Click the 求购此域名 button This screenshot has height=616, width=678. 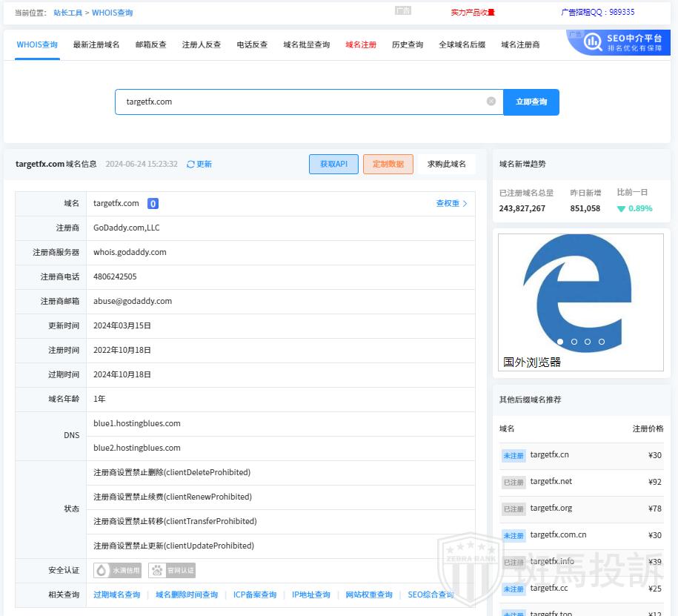pyautogui.click(x=446, y=164)
